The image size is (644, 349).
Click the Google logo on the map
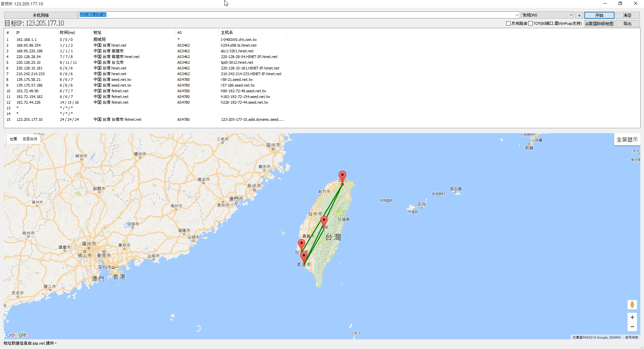(16, 335)
